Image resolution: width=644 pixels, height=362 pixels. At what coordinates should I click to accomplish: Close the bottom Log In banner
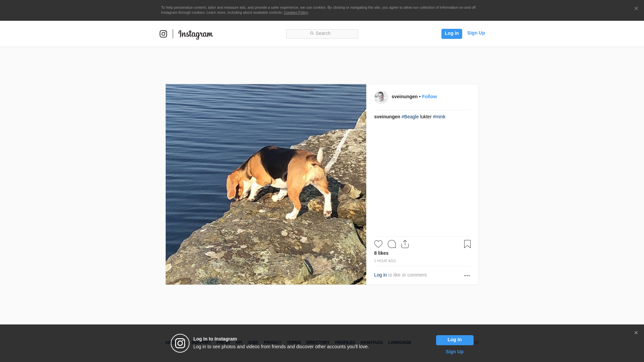click(636, 333)
